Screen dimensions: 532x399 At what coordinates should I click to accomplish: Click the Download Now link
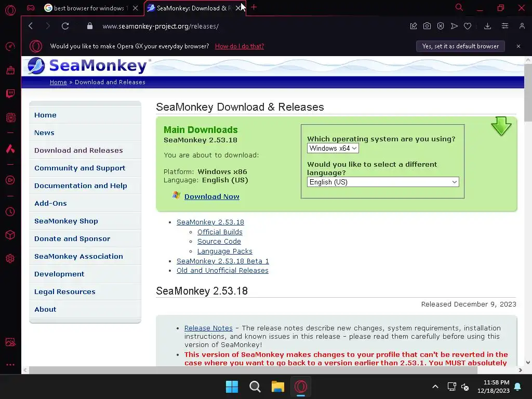tap(212, 196)
